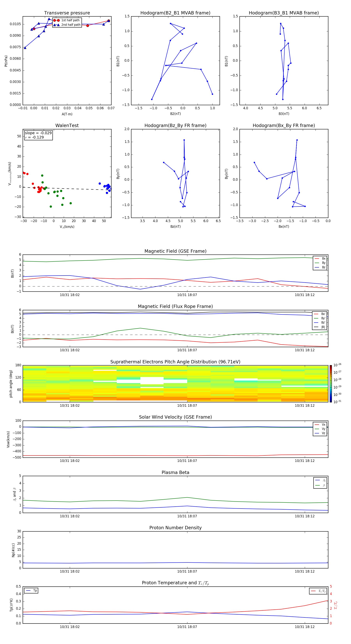Select |B| in the Flux Rope legend
This screenshot has height=644, width=351.
320,327
